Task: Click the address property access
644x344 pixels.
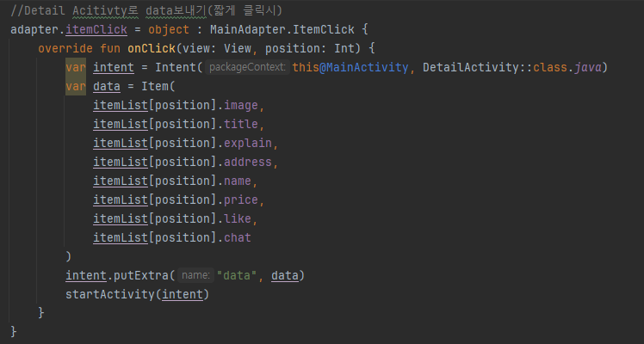Action: pos(248,162)
